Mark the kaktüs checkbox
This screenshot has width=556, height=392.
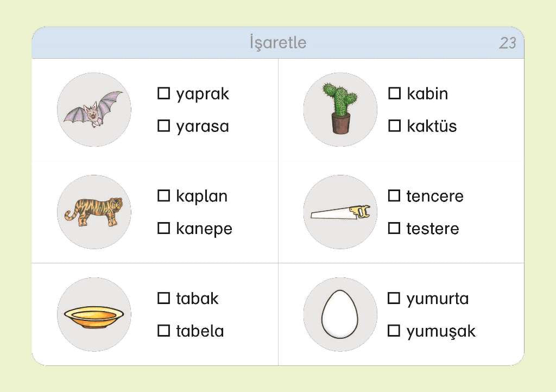pos(394,127)
